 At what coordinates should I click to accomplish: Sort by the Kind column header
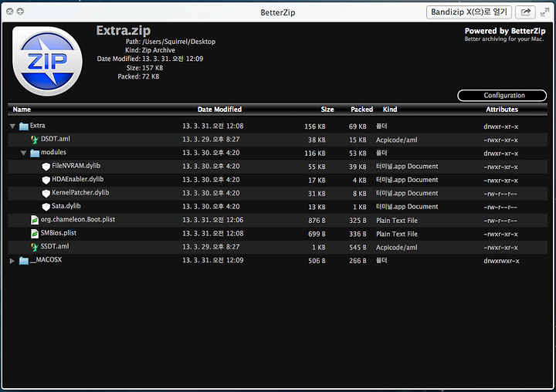(390, 110)
